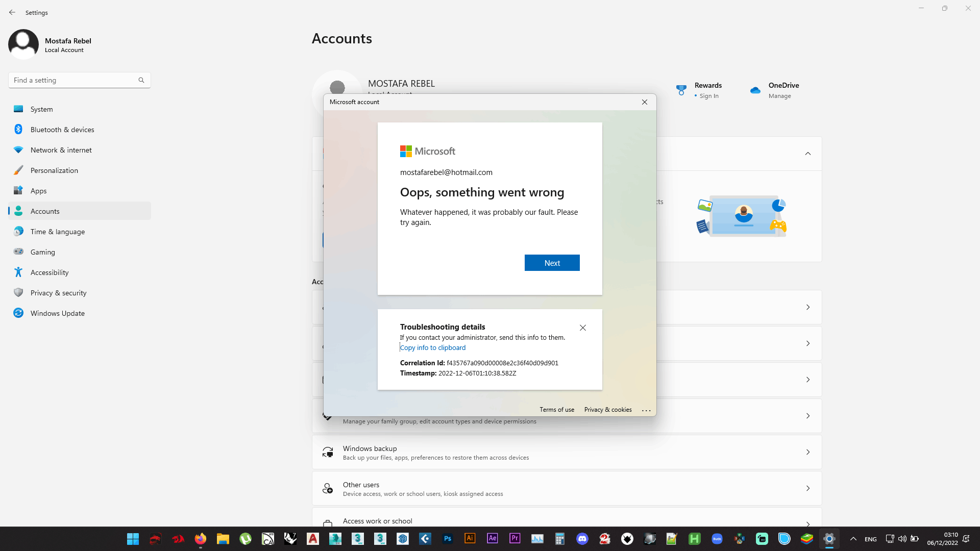980x551 pixels.
Task: Click the Next button in Microsoft account dialog
Action: (x=552, y=263)
